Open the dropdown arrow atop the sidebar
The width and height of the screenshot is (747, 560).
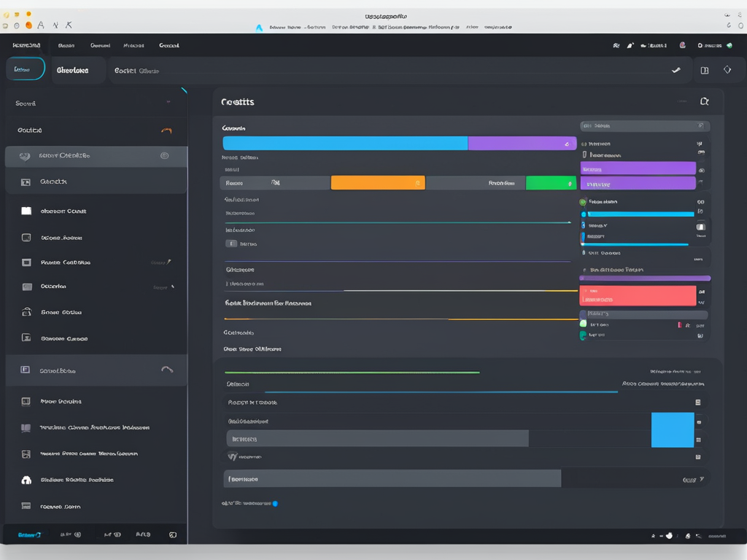tap(168, 103)
